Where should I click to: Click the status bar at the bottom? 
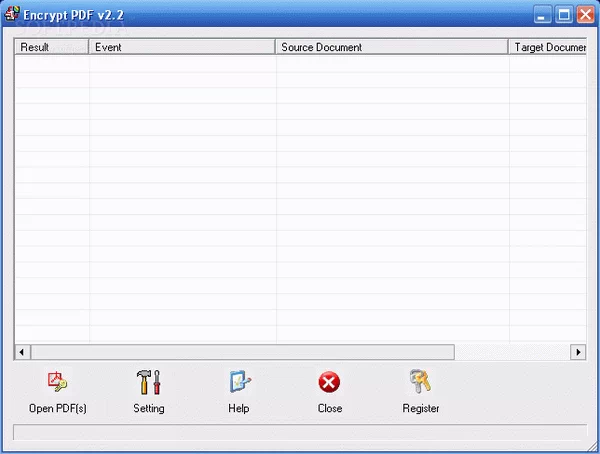(299, 432)
